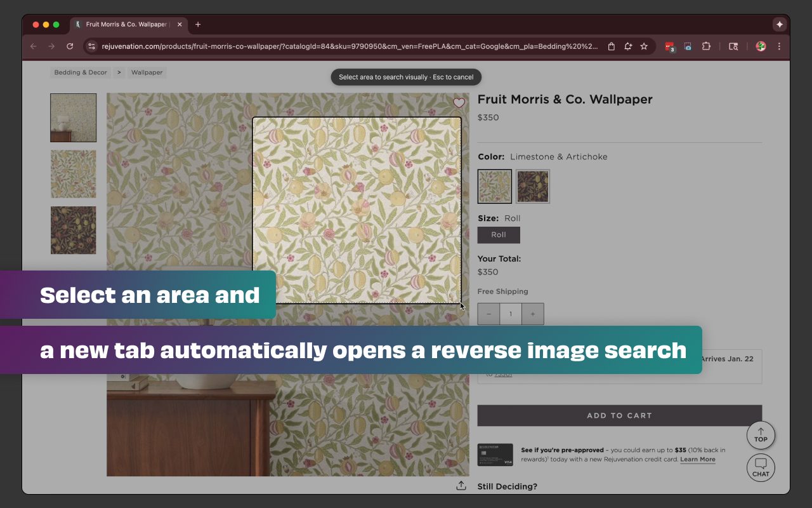Bookmark this page with the star icon
Screen dimensions: 812x508
[x=644, y=46]
